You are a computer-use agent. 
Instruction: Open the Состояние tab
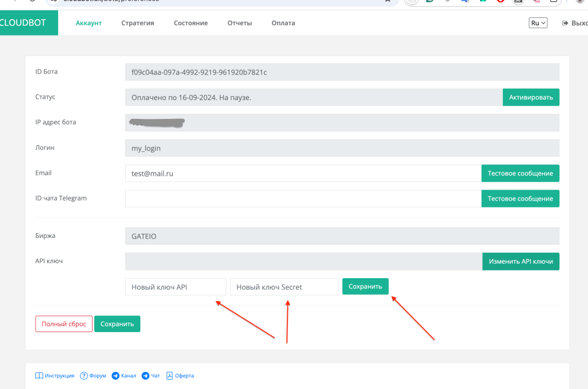[191, 23]
